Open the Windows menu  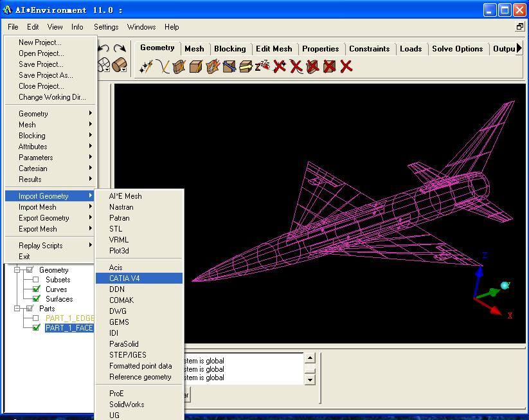[141, 26]
